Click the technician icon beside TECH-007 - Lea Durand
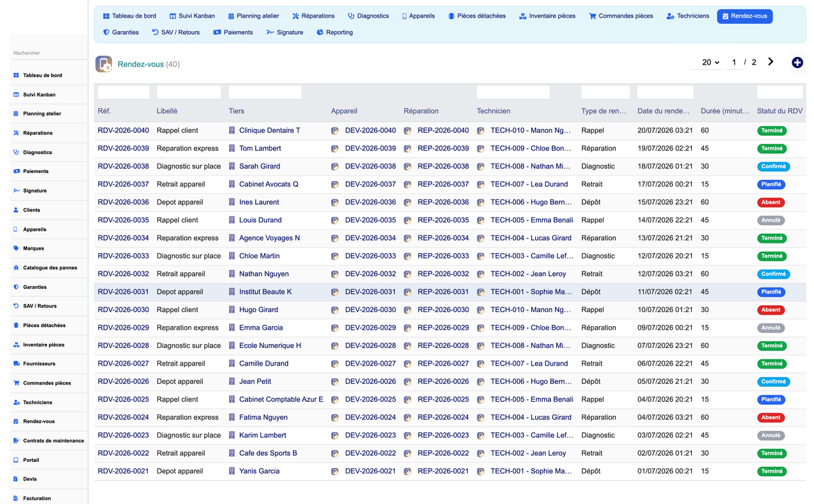 pos(481,185)
